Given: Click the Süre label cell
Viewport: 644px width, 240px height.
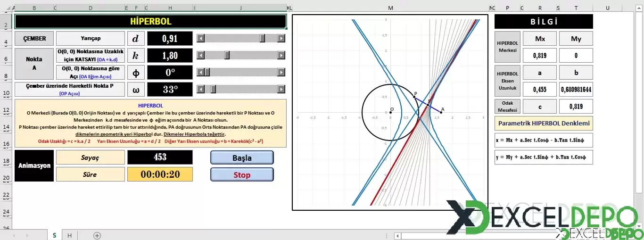Looking at the screenshot, I should tap(91, 174).
